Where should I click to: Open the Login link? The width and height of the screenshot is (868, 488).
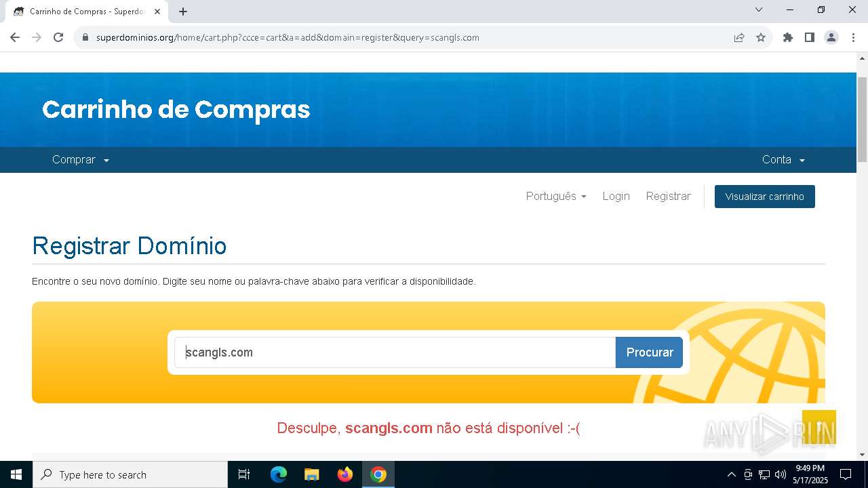616,196
